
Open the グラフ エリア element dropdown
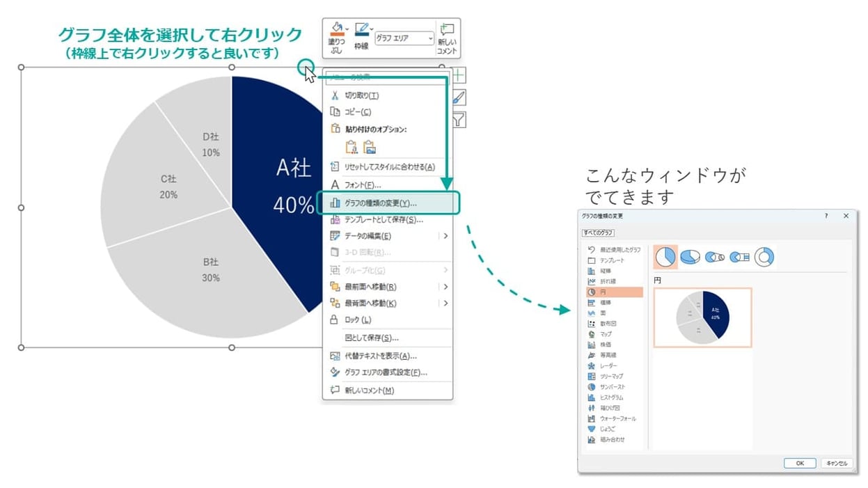tap(431, 38)
